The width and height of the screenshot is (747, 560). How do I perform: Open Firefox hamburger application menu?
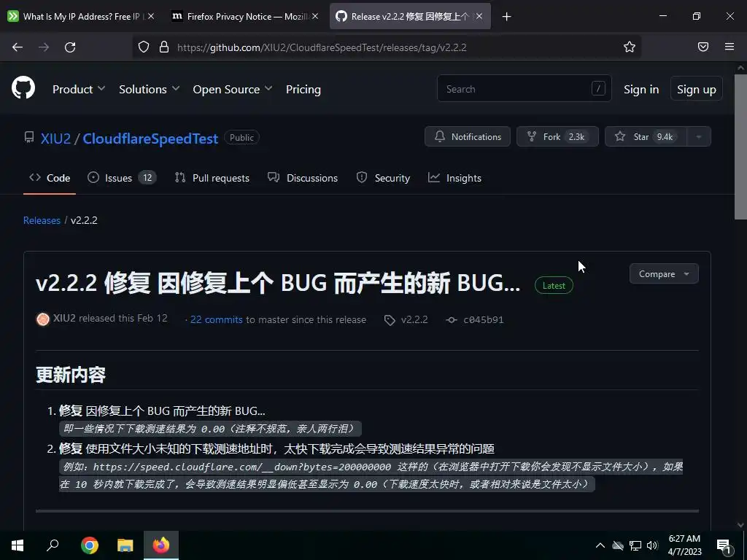(729, 47)
